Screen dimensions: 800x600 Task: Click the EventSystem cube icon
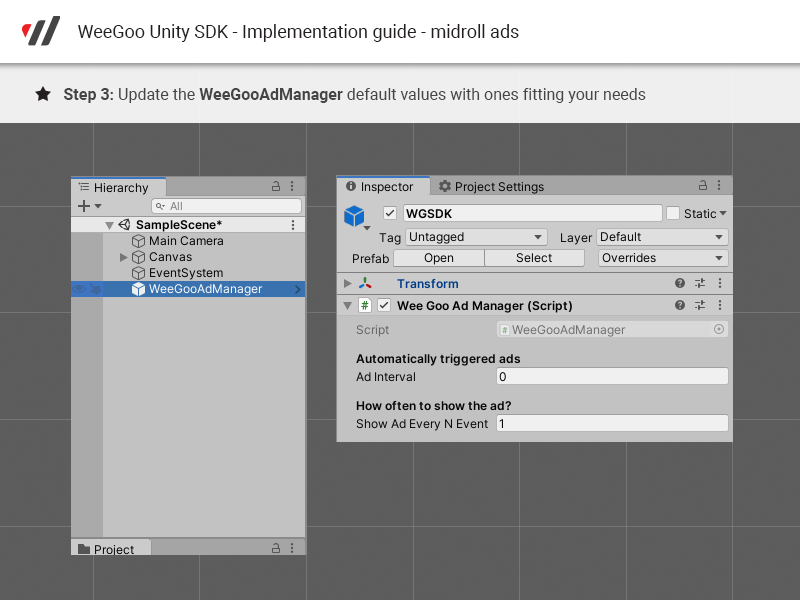coord(138,273)
